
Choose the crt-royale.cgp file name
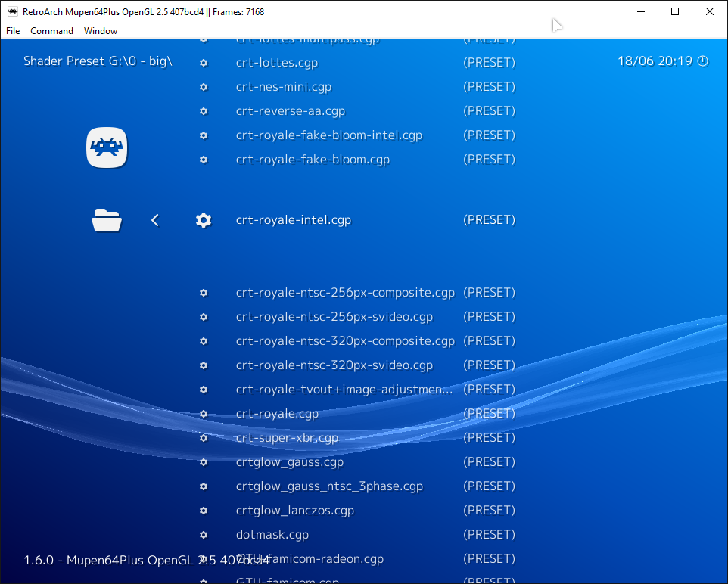coord(277,414)
